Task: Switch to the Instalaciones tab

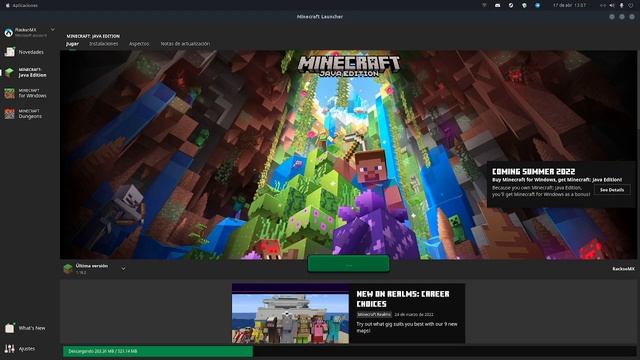Action: point(104,44)
